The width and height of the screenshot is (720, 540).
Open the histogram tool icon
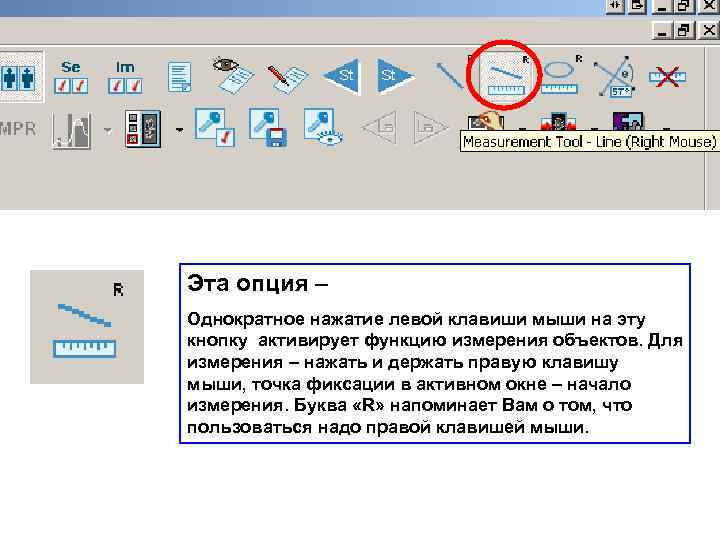pos(71,132)
